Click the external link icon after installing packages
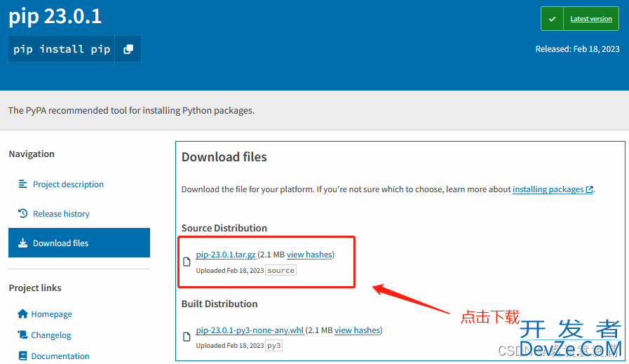 [x=589, y=189]
